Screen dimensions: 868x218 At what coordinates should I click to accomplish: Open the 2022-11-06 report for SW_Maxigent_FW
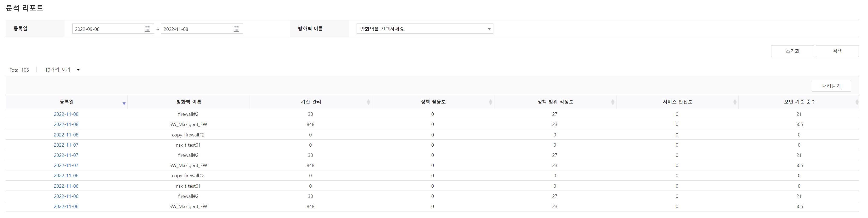[66, 206]
